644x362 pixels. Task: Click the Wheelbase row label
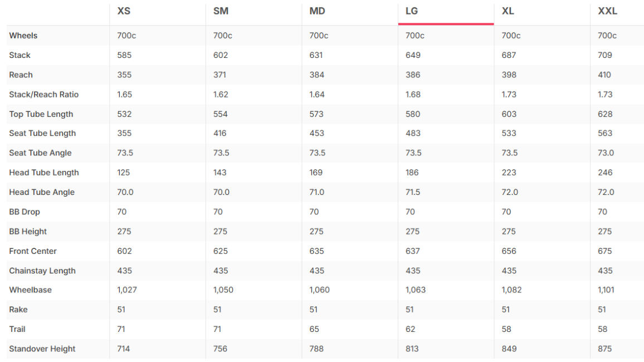tap(31, 290)
